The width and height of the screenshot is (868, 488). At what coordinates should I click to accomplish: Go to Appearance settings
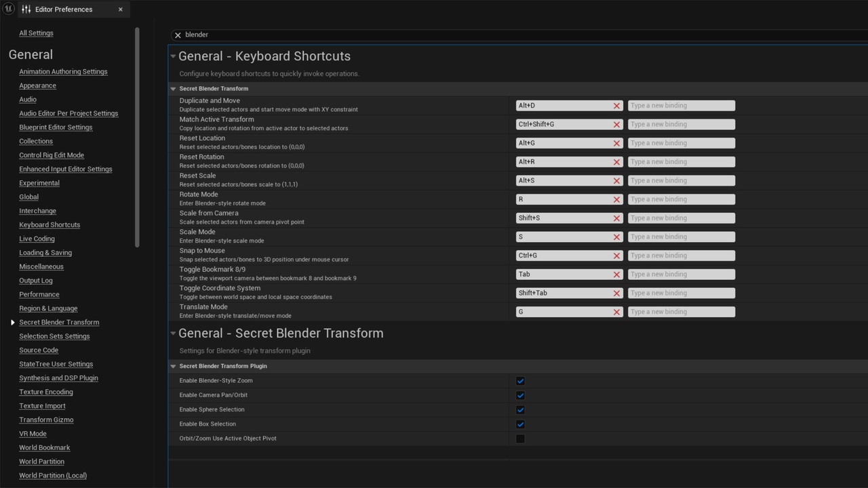point(37,86)
